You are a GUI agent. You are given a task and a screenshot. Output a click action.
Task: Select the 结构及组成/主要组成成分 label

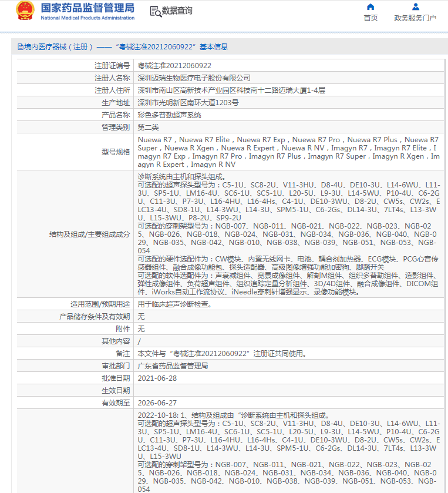pyautogui.click(x=89, y=234)
